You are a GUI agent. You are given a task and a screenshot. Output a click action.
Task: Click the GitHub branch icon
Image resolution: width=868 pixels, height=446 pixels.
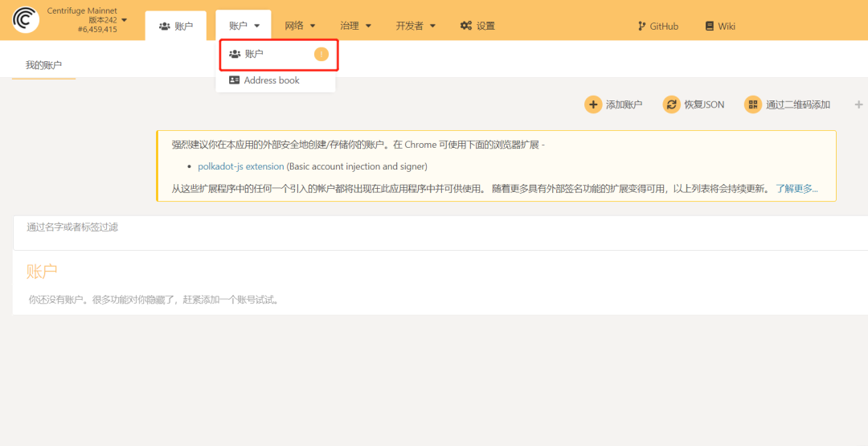point(641,26)
